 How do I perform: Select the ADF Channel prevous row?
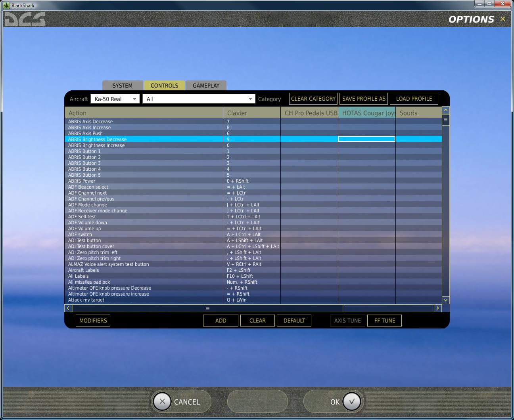click(253, 199)
